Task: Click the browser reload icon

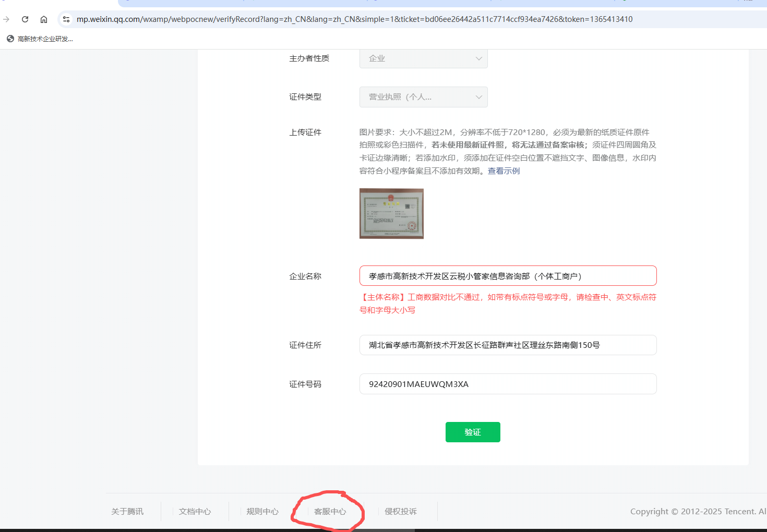Action: 25,19
